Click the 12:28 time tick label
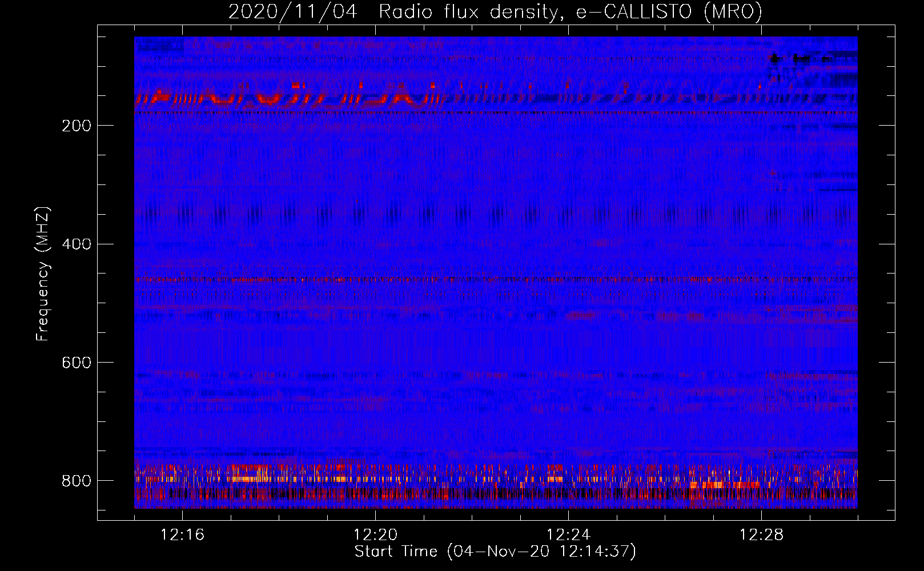 click(761, 535)
